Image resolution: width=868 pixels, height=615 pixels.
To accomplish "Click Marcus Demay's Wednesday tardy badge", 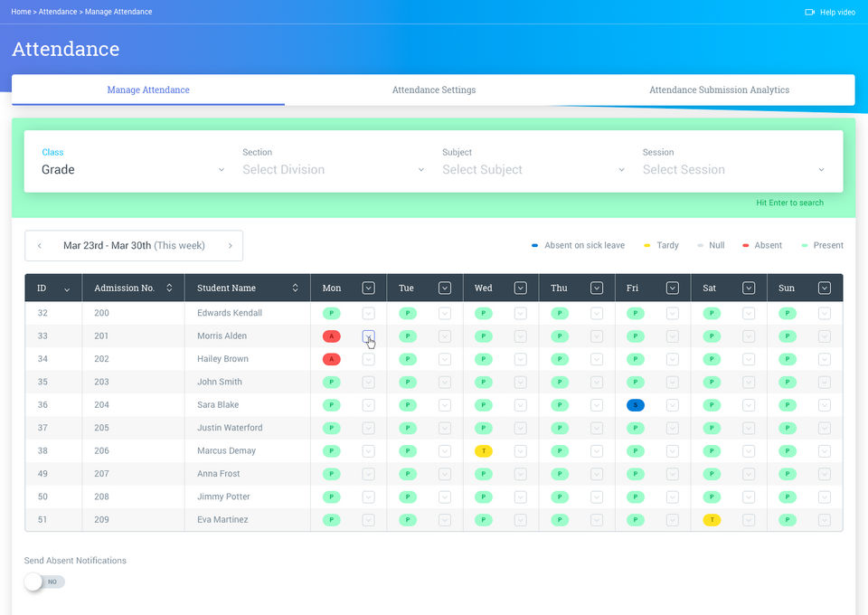I will (x=484, y=451).
